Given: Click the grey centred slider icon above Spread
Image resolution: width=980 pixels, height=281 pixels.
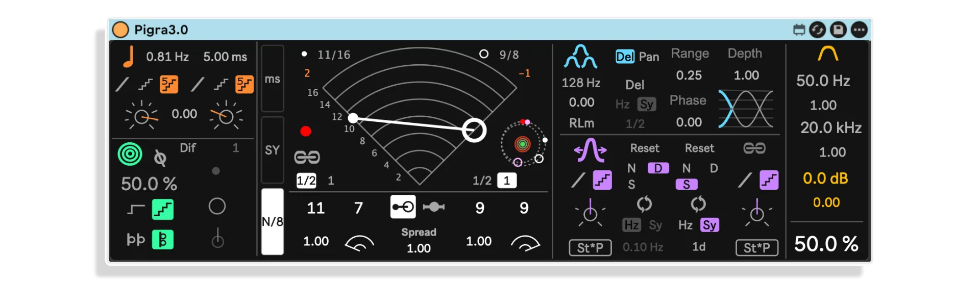Looking at the screenshot, I should 434,207.
